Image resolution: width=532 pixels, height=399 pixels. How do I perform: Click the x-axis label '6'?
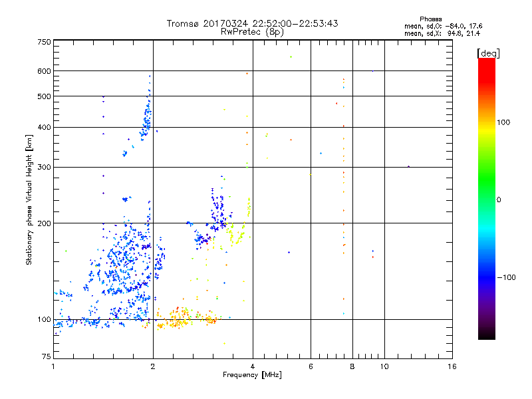point(311,366)
